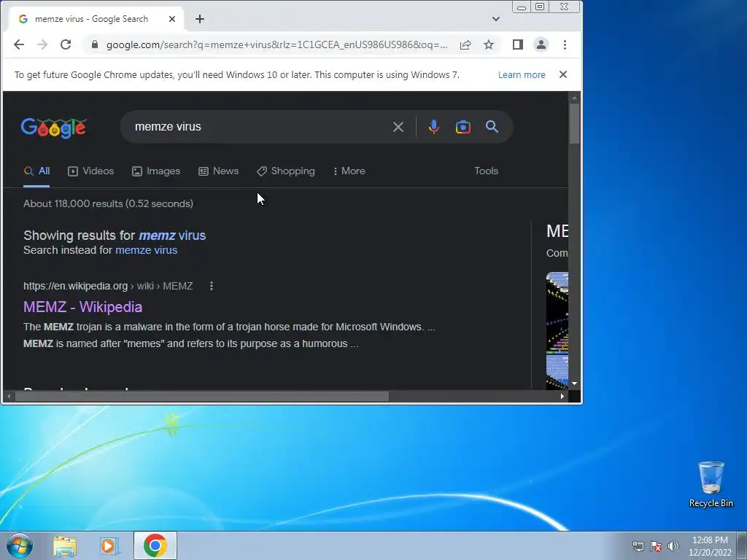Submit search with magnifier icon
This screenshot has width=747, height=560.
coord(492,127)
